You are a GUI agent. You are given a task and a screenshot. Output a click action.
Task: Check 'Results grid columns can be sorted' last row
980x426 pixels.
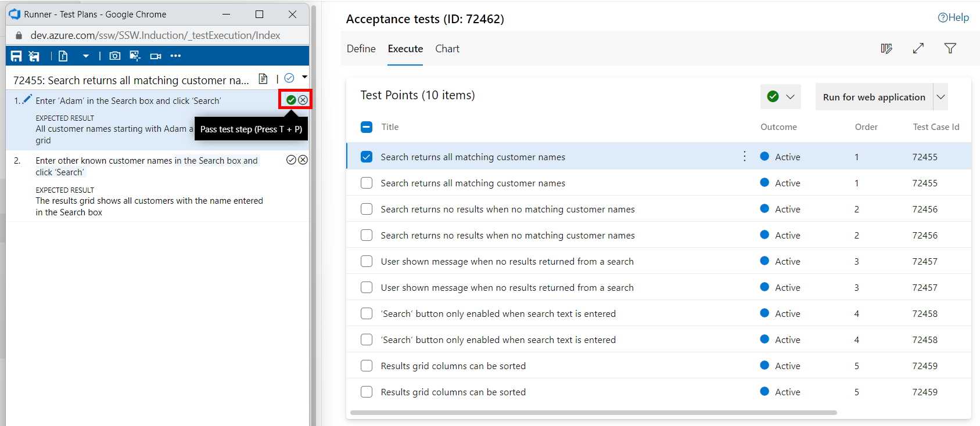tap(367, 392)
